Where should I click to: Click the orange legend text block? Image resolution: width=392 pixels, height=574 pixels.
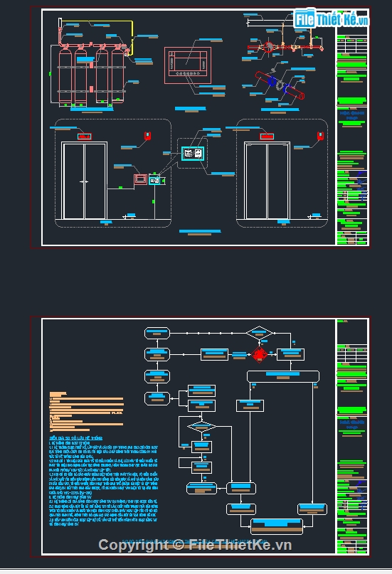click(86, 412)
